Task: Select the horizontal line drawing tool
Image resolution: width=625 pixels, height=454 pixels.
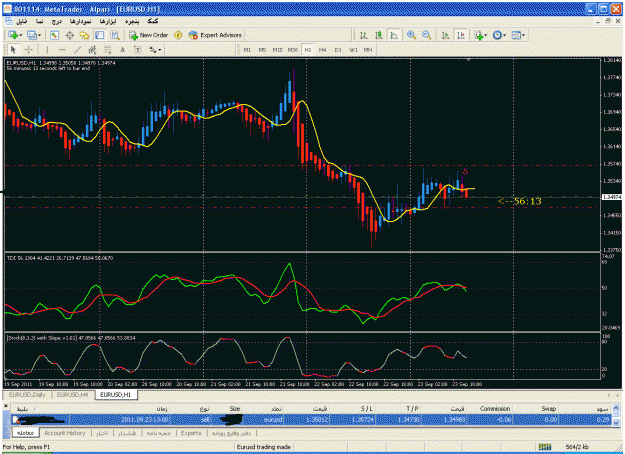Action: pos(62,50)
